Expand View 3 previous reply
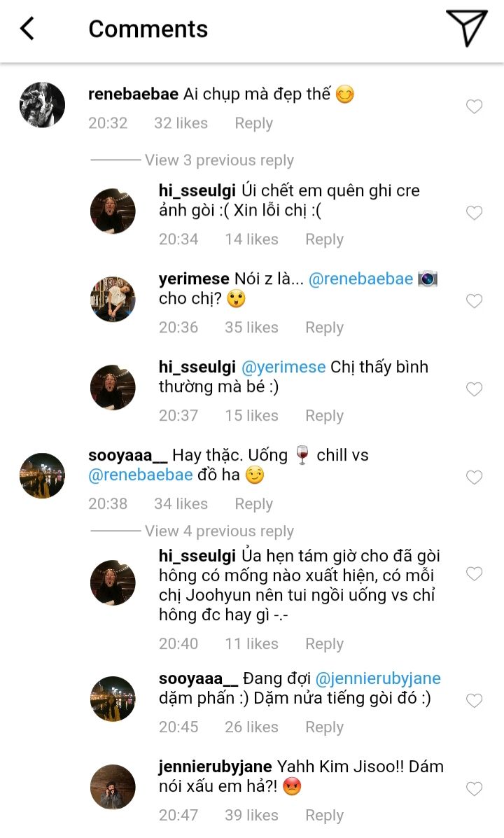The image size is (504, 838). (219, 160)
